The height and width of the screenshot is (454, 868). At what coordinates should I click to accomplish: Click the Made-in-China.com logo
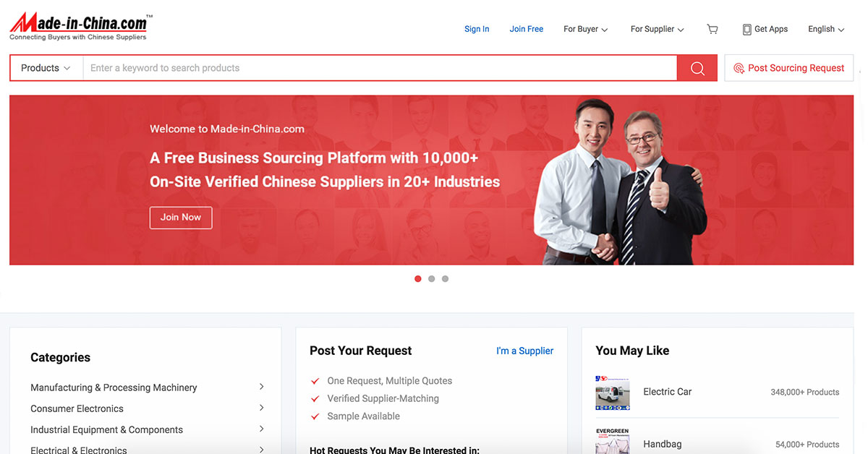[77, 24]
